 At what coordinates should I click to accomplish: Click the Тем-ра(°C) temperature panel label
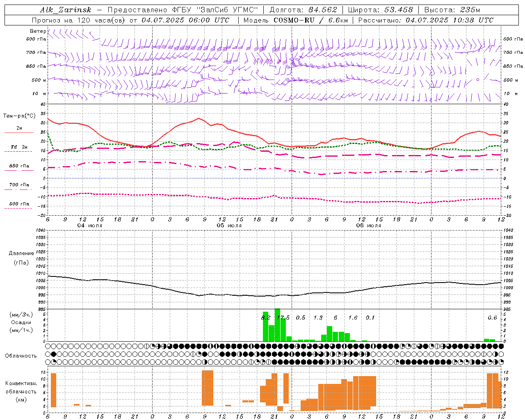click(x=19, y=116)
